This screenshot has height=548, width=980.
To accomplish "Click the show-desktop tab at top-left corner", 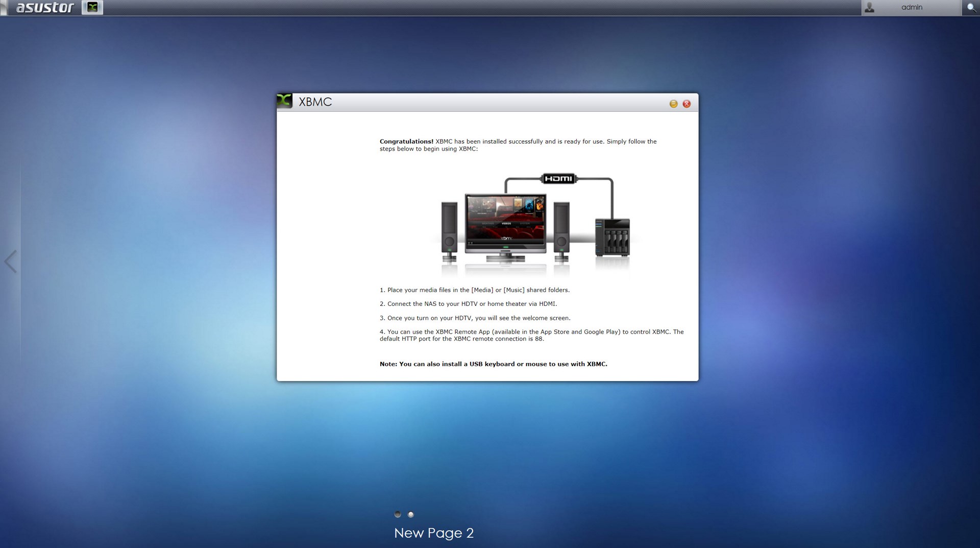I will 4,8.
